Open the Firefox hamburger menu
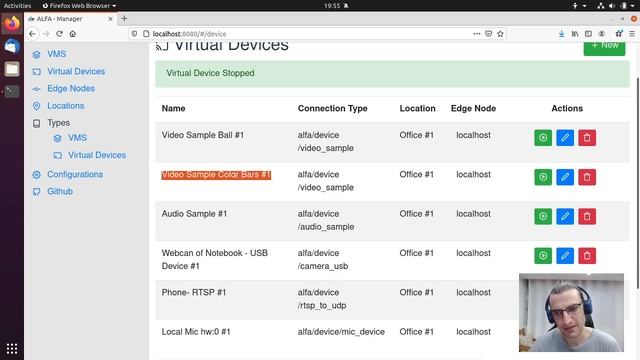The height and width of the screenshot is (360, 640). coord(631,34)
